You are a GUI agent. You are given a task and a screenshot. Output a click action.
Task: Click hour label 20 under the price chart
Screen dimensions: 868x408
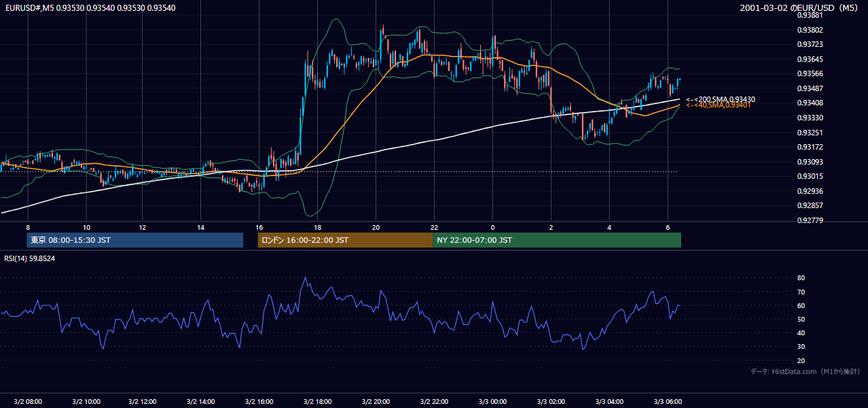pyautogui.click(x=376, y=227)
